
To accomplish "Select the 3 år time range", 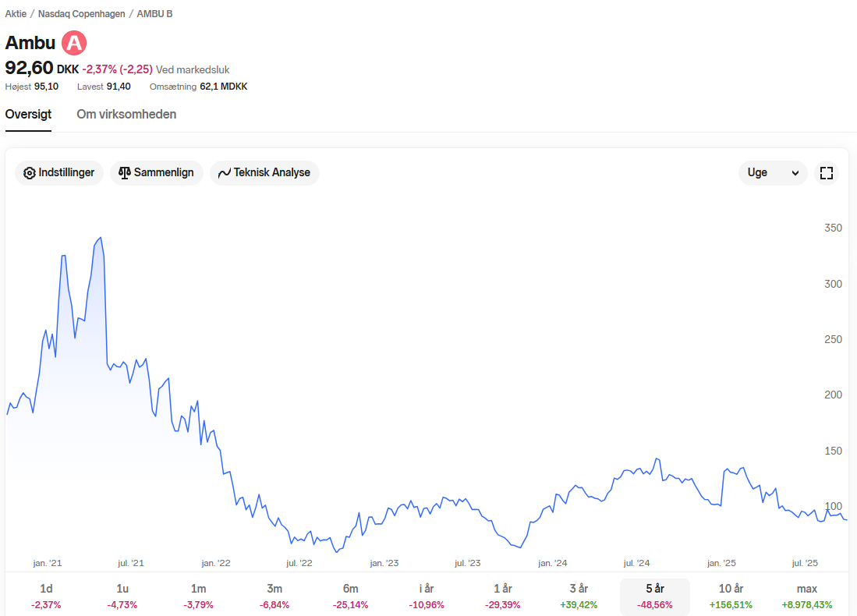I will pyautogui.click(x=579, y=596).
